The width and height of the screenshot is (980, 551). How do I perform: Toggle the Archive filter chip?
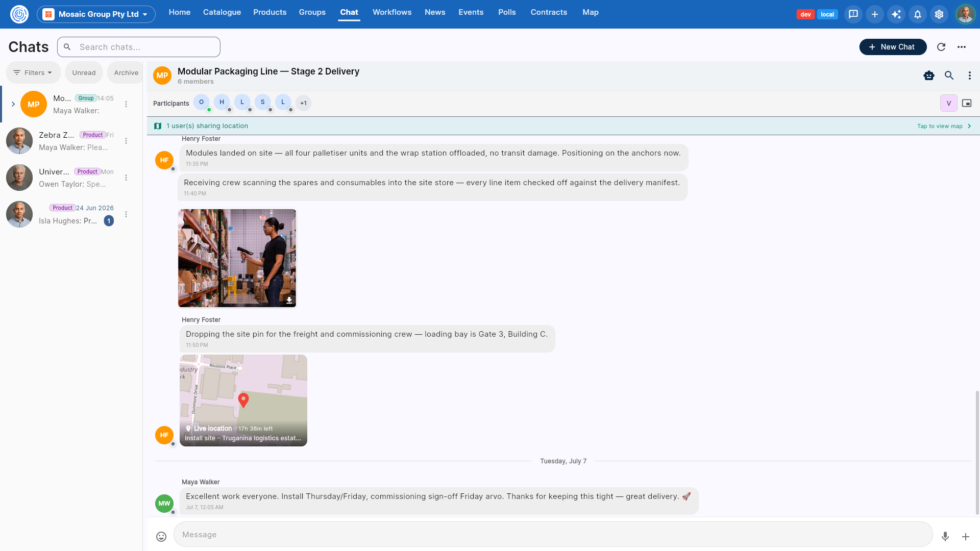tap(126, 72)
